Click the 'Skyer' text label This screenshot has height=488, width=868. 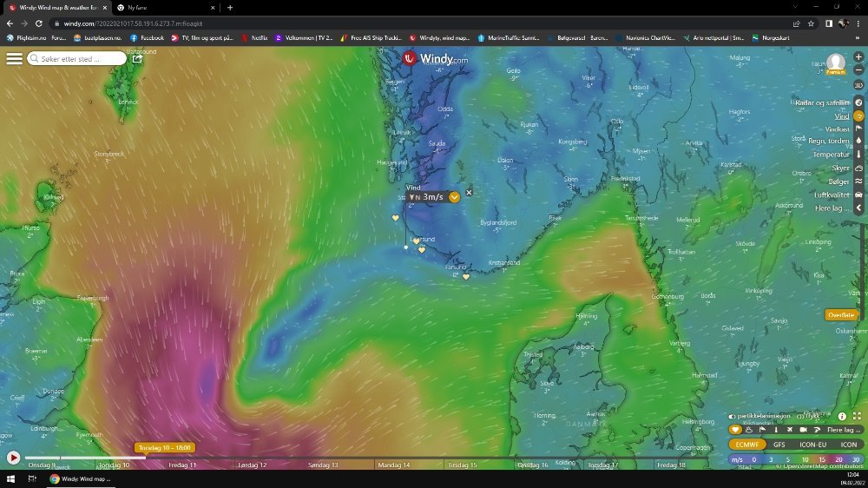click(840, 168)
